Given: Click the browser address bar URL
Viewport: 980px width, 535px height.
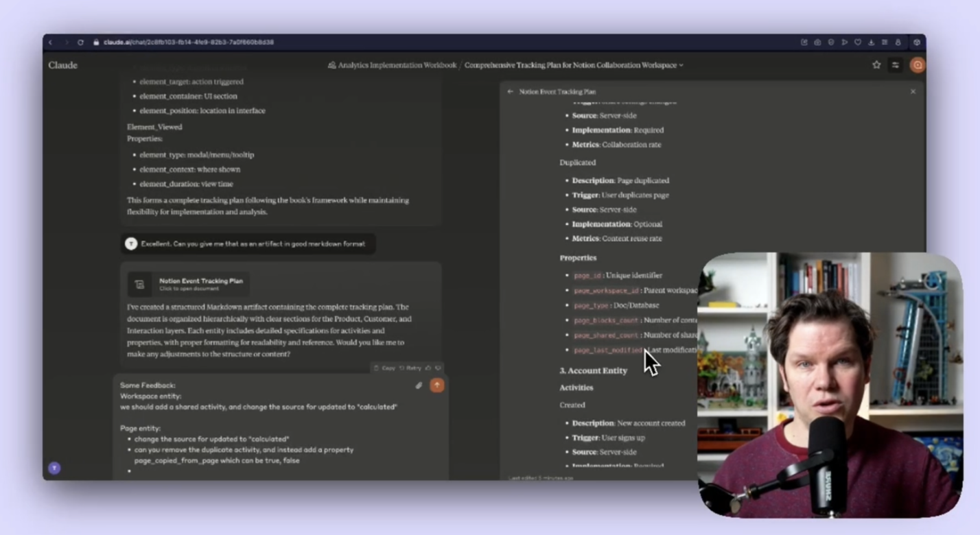Looking at the screenshot, I should coord(189,43).
